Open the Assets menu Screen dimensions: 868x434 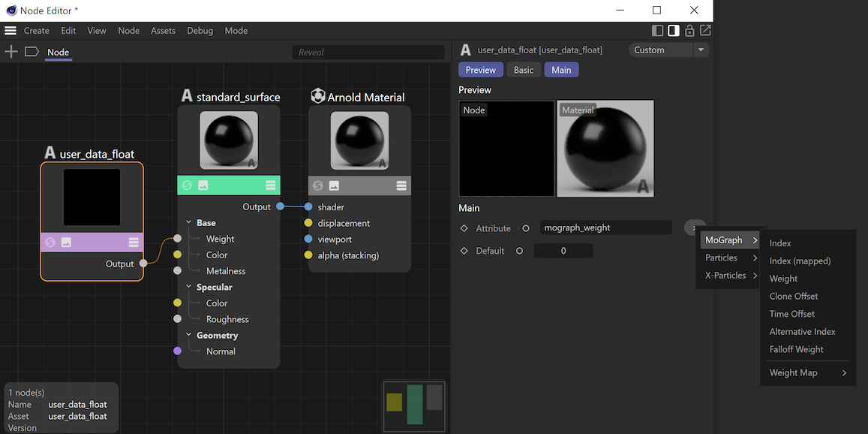click(x=164, y=31)
